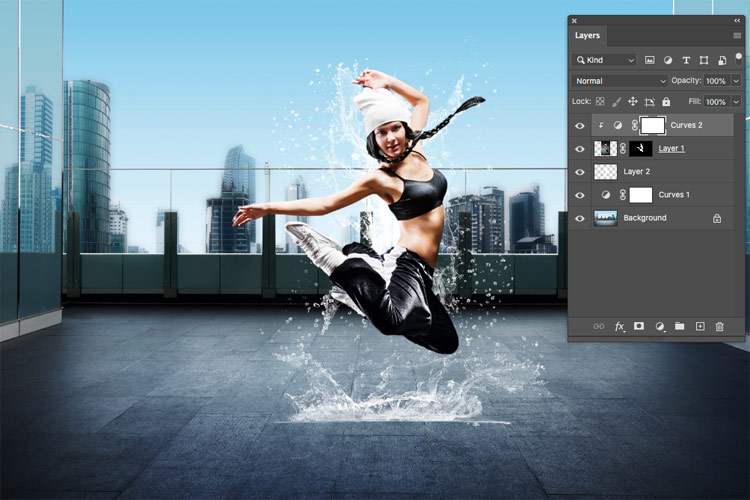
Task: Click the Opacity 100% value field
Action: [716, 81]
